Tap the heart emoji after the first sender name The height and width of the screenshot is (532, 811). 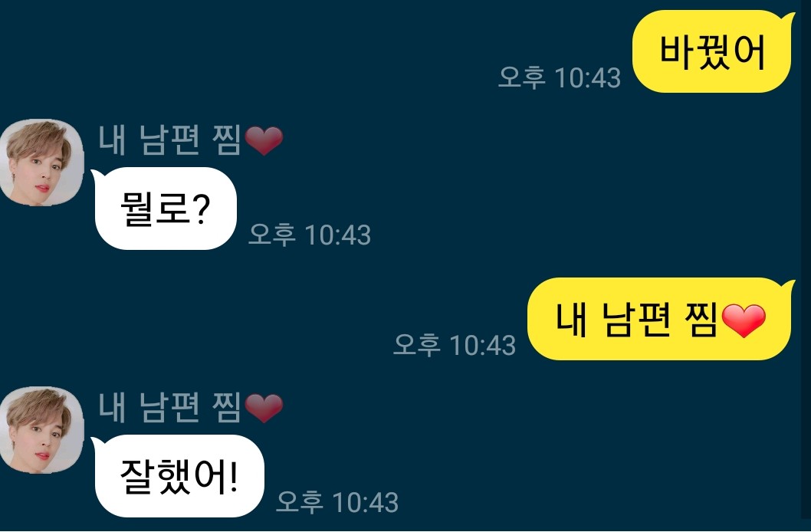[264, 140]
